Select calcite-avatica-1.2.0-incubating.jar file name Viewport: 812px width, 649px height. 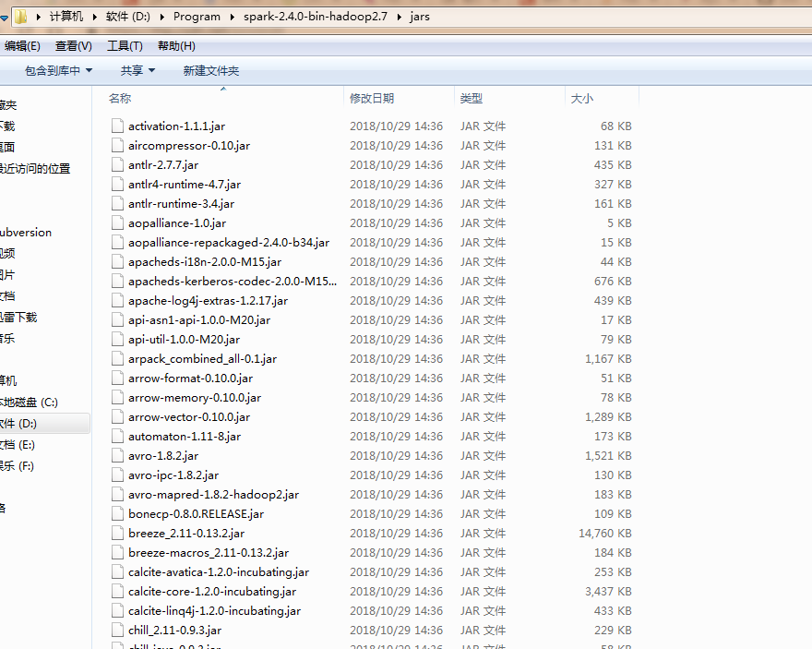[219, 572]
